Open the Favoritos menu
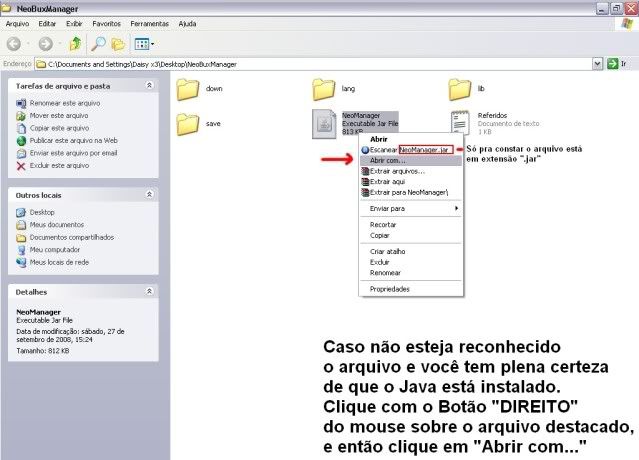The width and height of the screenshot is (639, 460). (106, 24)
